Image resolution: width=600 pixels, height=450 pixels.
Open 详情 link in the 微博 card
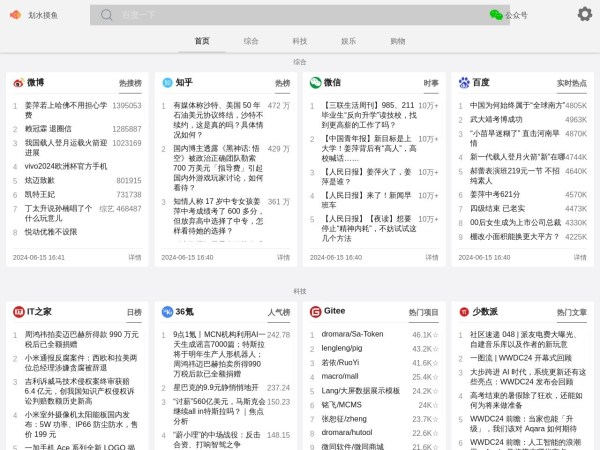click(x=135, y=258)
